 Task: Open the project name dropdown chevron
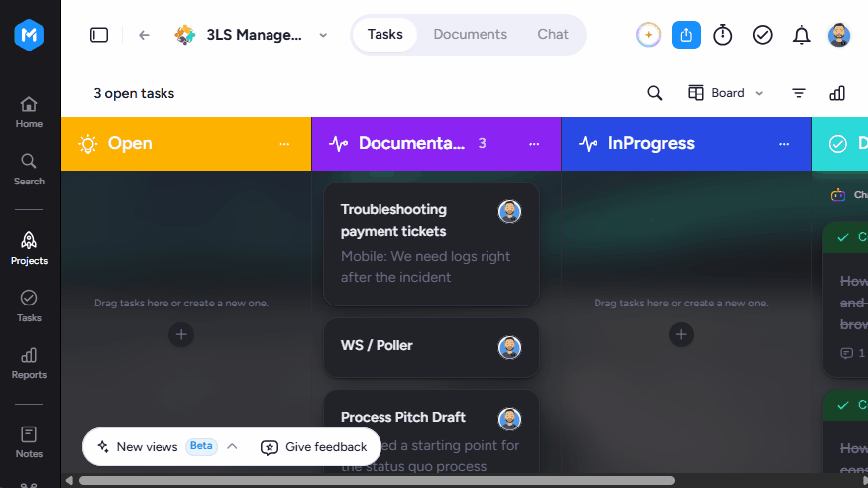(x=323, y=35)
